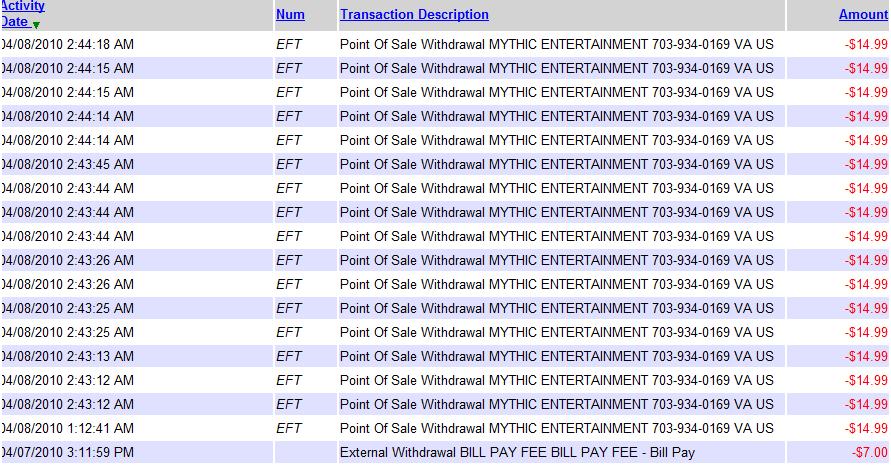891x465 pixels.
Task: Click the description of the 2:44:18 AM transaction
Action: [556, 44]
